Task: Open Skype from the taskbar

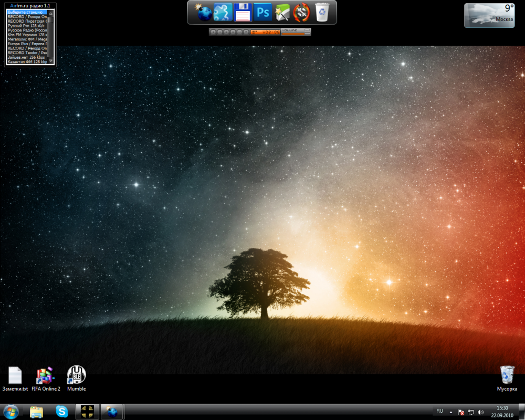Action: (x=62, y=412)
